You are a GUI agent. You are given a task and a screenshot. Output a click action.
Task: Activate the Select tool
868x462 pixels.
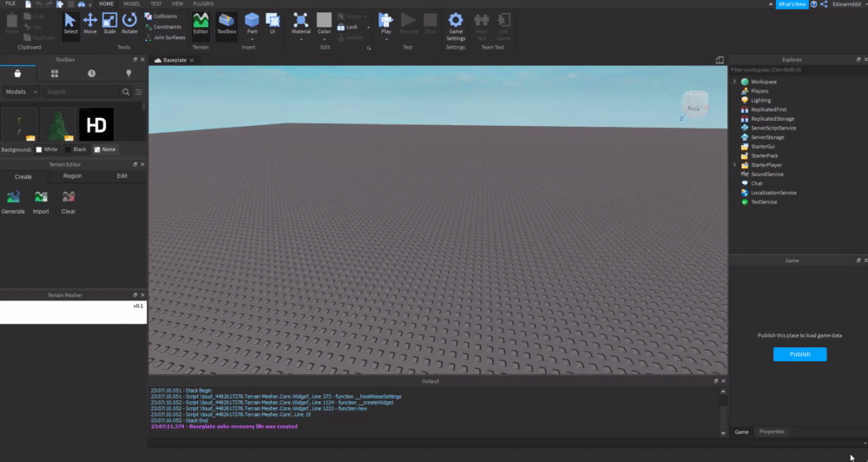point(70,23)
